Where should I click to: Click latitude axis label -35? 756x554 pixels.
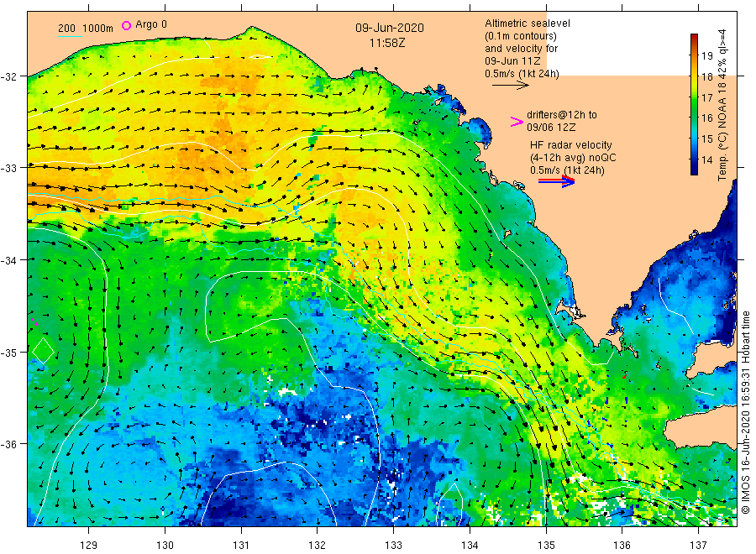(x=9, y=353)
